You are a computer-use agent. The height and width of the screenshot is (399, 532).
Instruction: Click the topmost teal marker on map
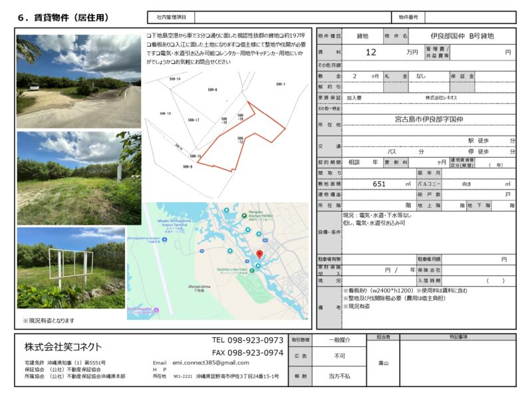227,211
